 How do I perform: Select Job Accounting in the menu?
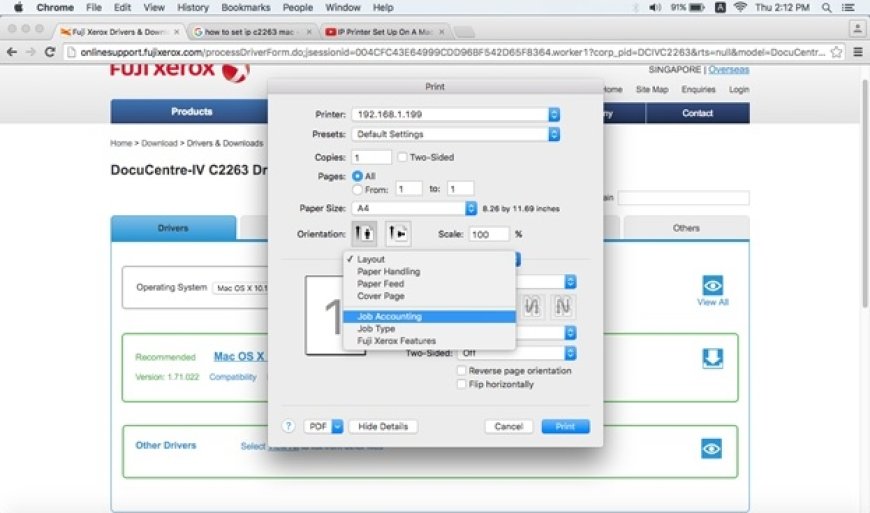429,316
